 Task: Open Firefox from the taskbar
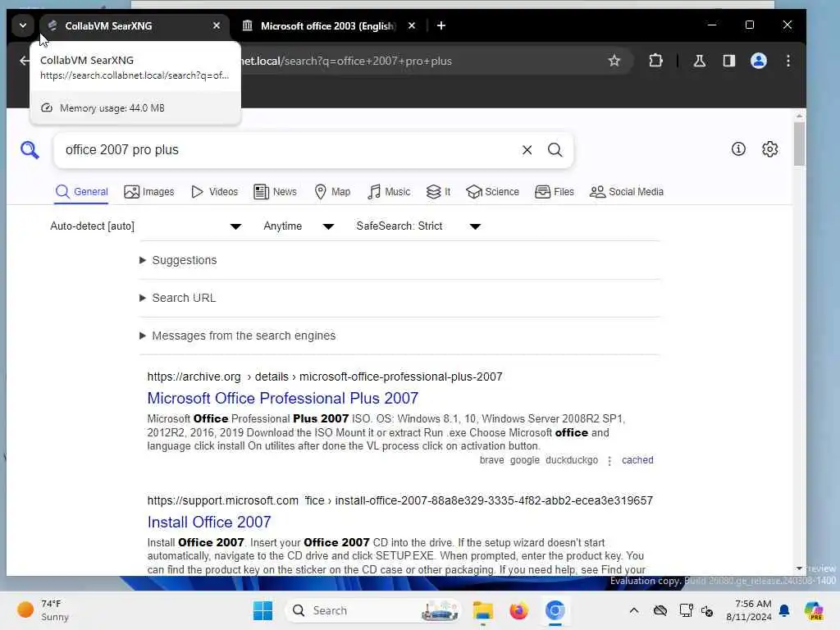click(x=518, y=610)
